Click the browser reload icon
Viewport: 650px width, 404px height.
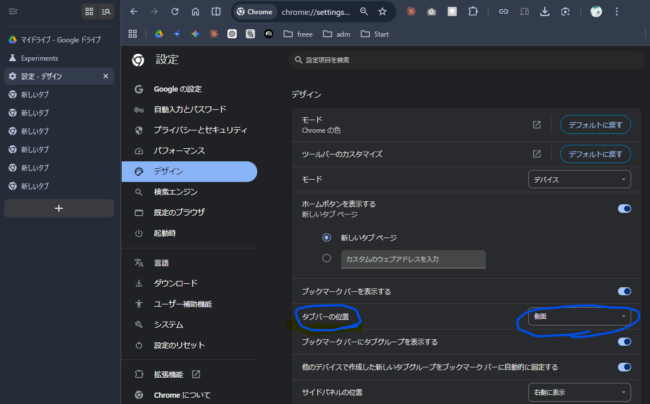click(175, 11)
